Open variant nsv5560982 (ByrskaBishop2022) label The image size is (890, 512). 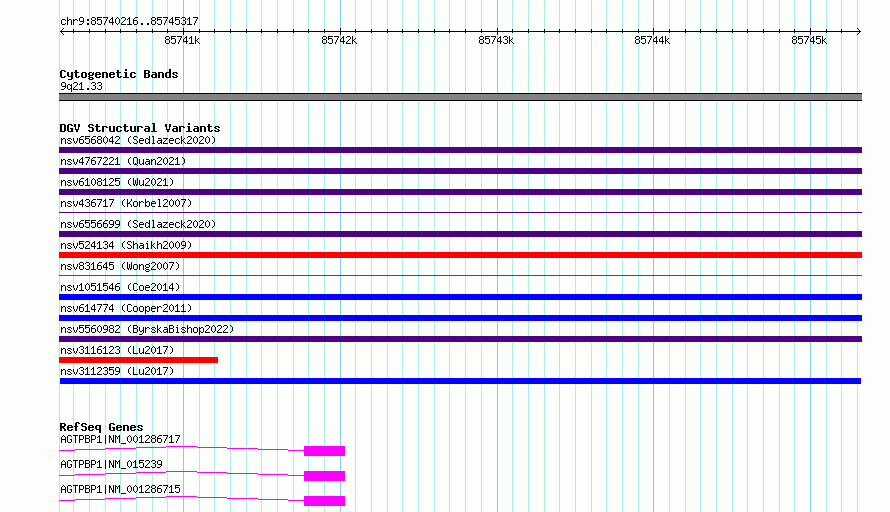click(x=147, y=329)
